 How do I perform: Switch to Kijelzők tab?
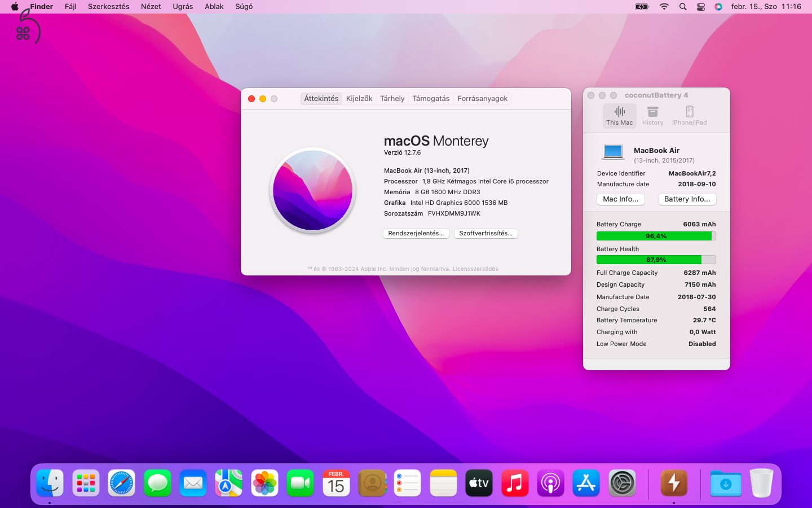pyautogui.click(x=359, y=98)
